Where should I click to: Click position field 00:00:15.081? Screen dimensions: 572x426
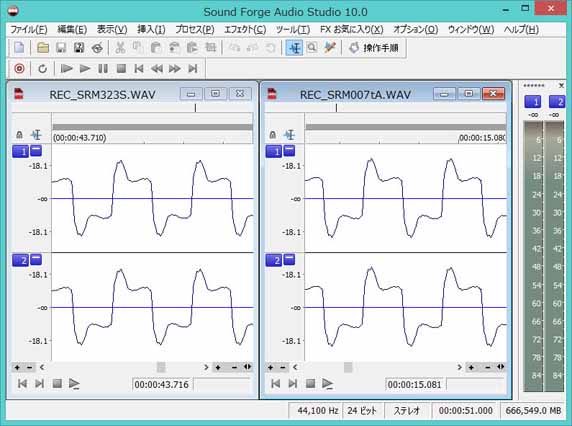coord(415,384)
